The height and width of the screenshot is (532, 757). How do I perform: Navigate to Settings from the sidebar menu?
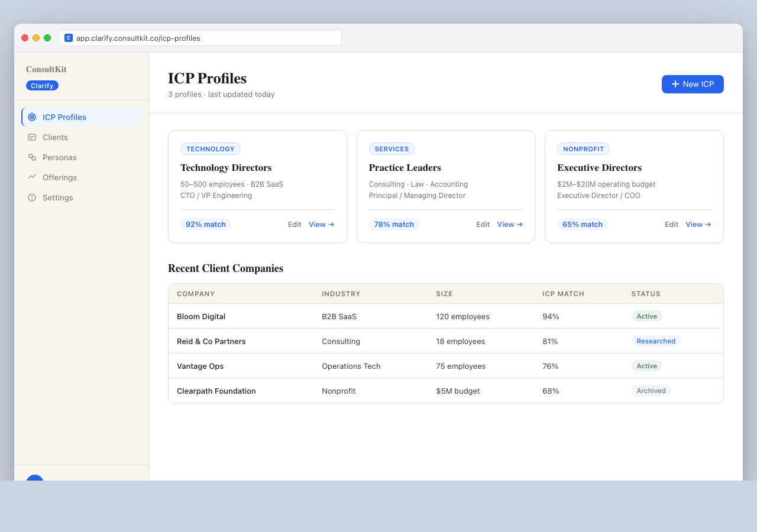click(56, 197)
